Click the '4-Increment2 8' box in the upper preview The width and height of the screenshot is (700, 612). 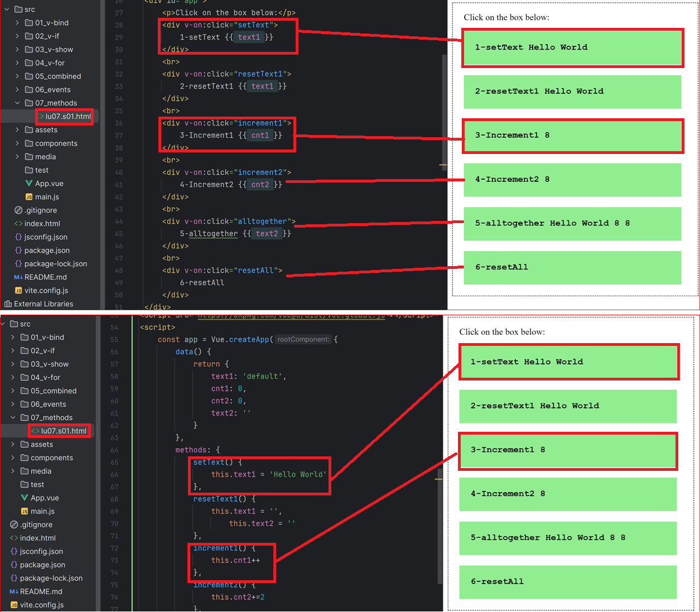(572, 180)
